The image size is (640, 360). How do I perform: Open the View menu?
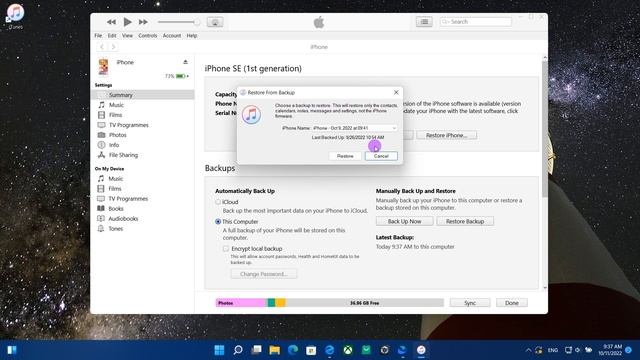point(127,36)
